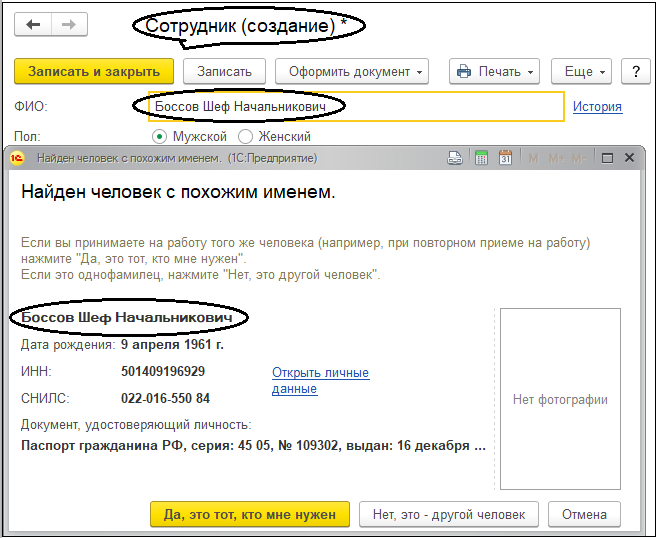658x538 pixels.
Task: Select the Женский gender radio button
Action: (245, 136)
